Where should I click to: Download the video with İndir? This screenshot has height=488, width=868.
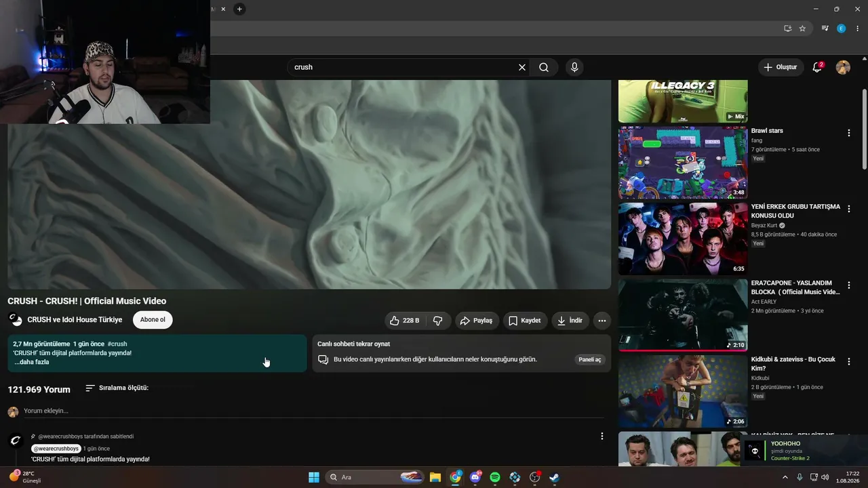(570, 321)
